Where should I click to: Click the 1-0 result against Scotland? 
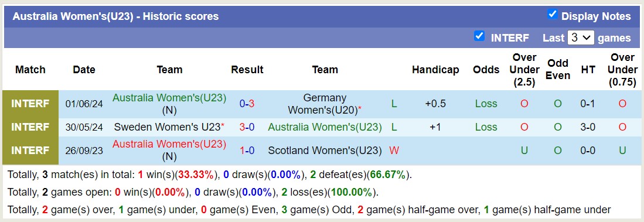247,151
